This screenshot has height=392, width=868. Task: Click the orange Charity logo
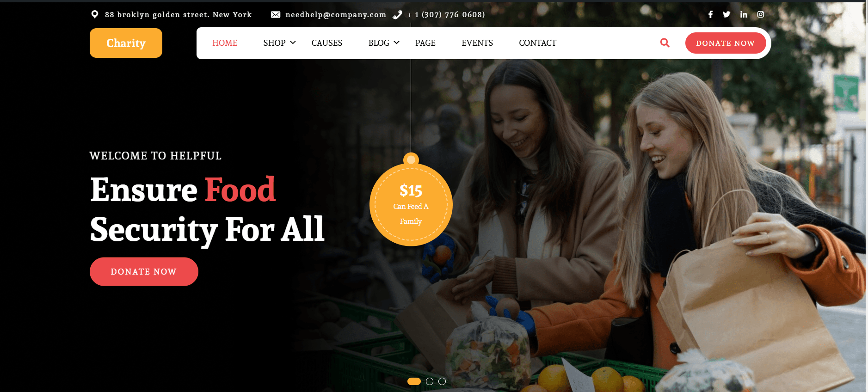click(x=126, y=43)
